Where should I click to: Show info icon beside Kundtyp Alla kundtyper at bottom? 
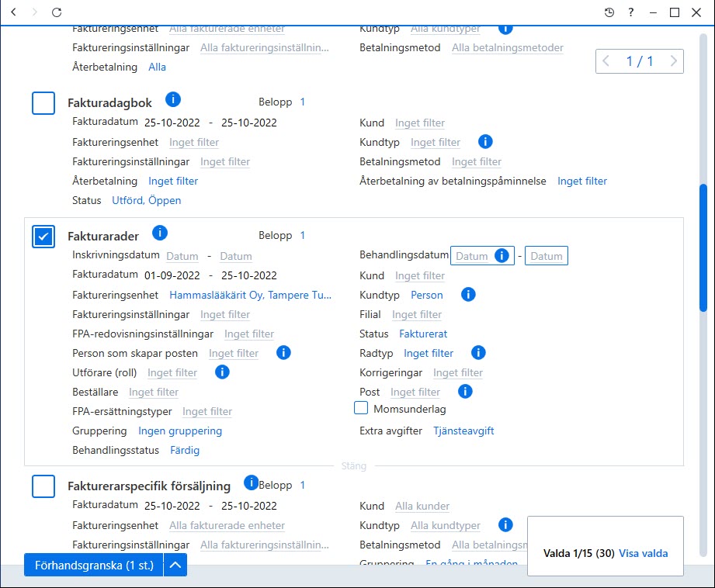pos(505,524)
